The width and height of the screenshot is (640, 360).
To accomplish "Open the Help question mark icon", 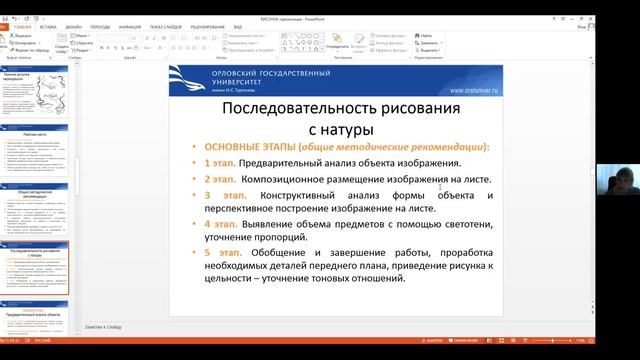I will point(554,19).
